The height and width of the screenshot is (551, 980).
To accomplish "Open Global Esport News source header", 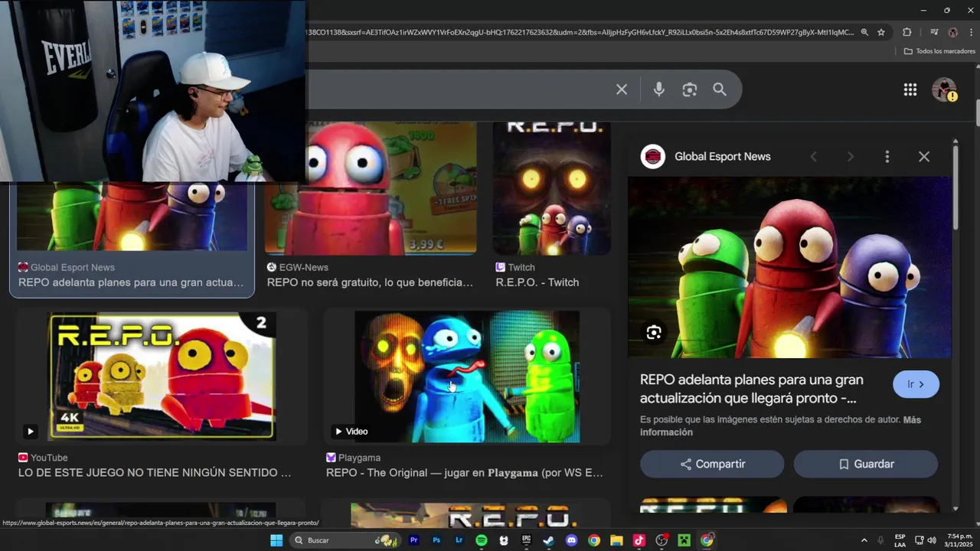I will 706,157.
